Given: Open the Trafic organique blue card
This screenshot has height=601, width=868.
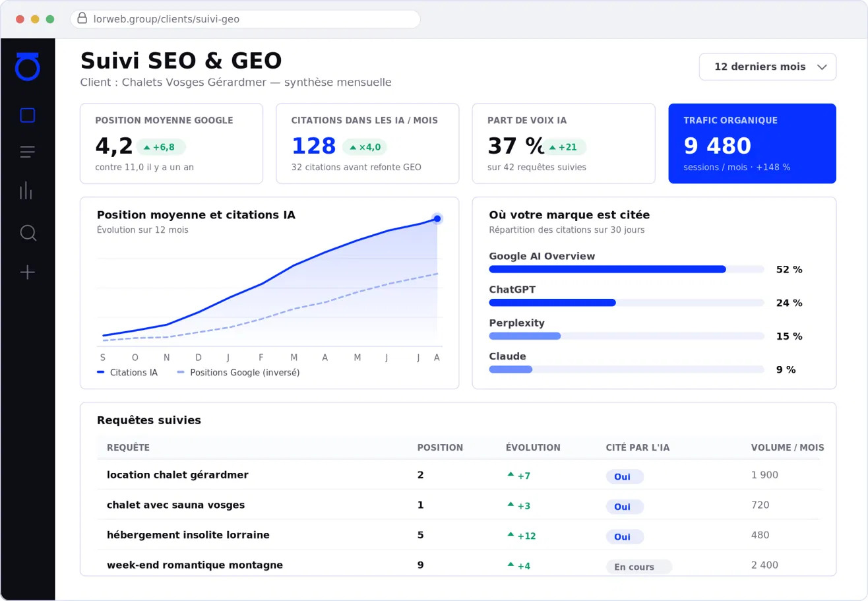Looking at the screenshot, I should [752, 143].
